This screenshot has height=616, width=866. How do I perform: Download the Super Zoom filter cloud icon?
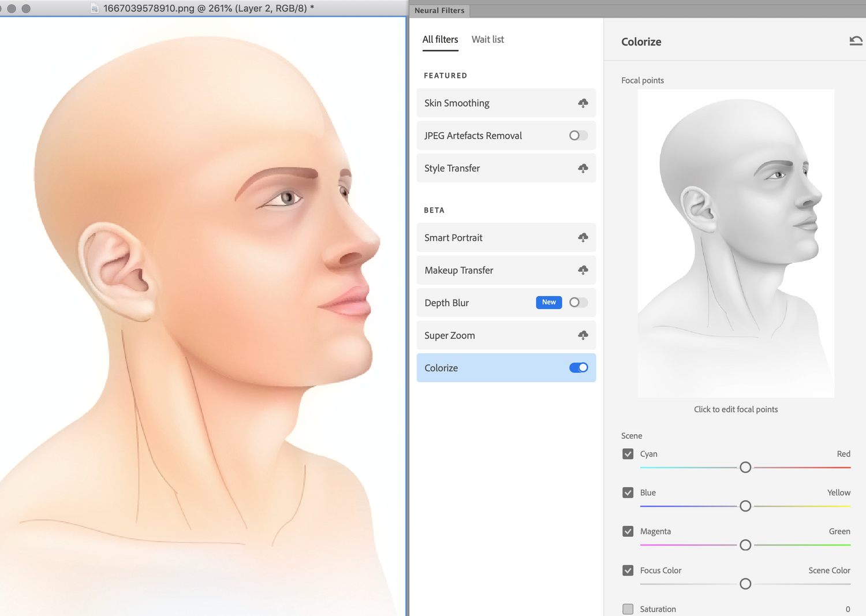click(x=583, y=335)
